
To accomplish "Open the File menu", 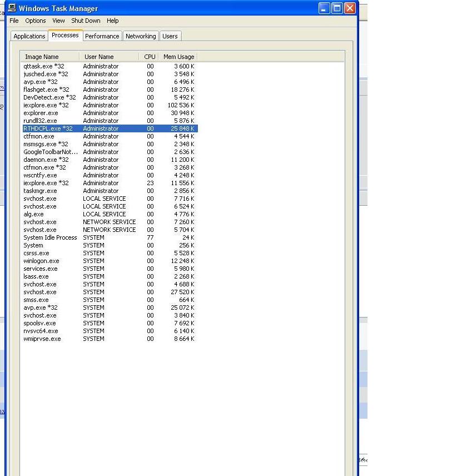I will 14,21.
